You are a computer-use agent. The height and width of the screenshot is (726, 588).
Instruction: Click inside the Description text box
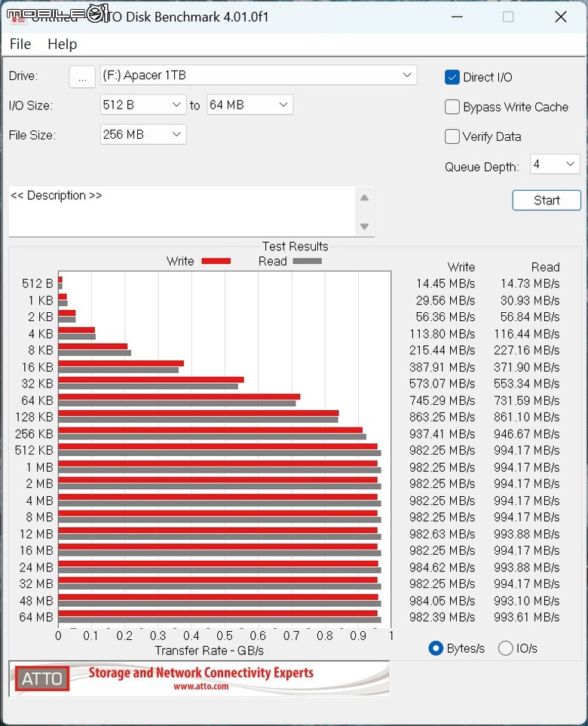point(182,212)
